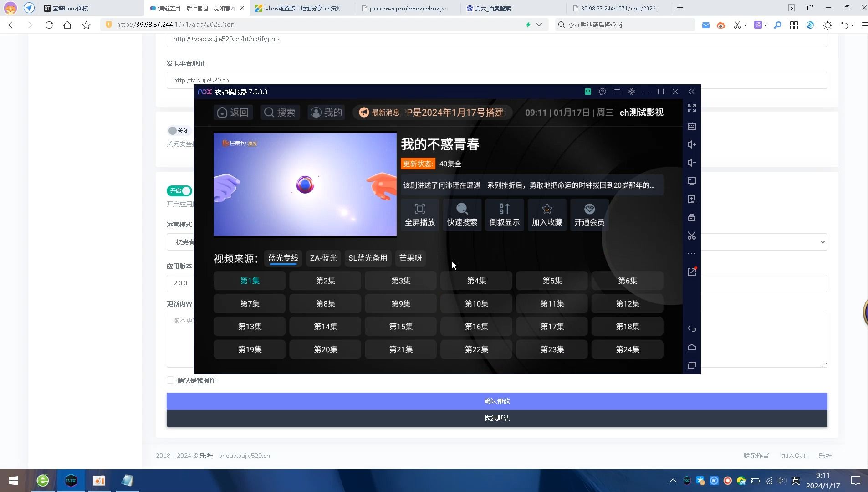Click 最新消息 announcement ticker

432,112
